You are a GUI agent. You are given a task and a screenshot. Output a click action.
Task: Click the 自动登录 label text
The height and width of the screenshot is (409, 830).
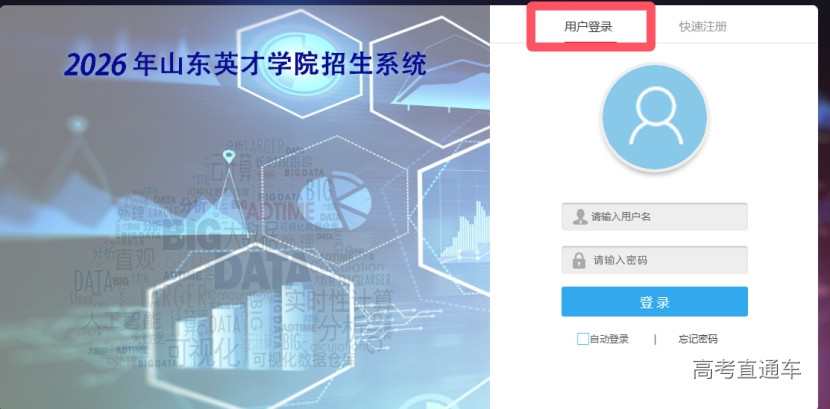point(609,339)
